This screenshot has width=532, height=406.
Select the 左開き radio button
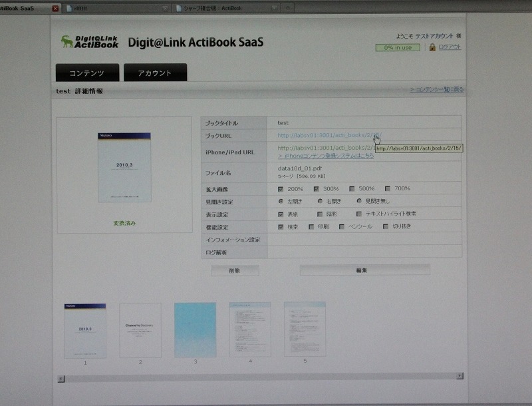(x=281, y=201)
